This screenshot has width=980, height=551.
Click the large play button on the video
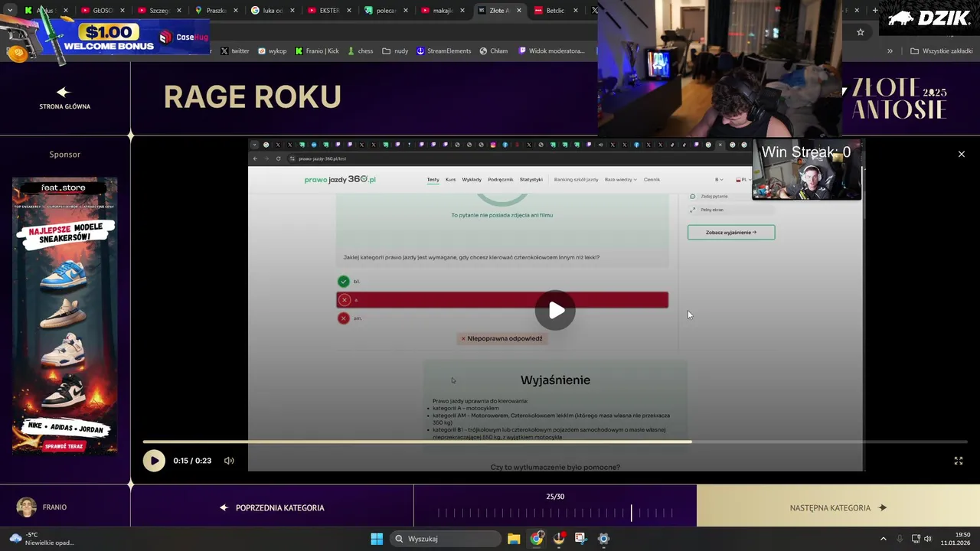tap(555, 310)
